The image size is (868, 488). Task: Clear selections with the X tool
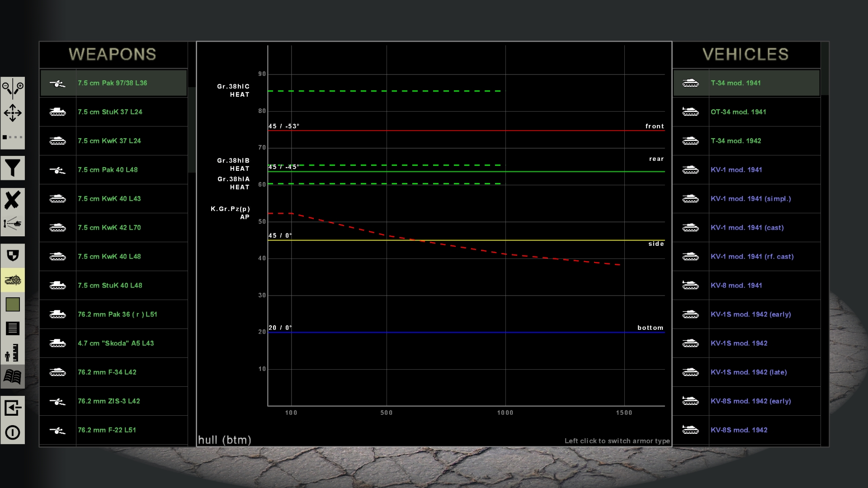(x=13, y=200)
